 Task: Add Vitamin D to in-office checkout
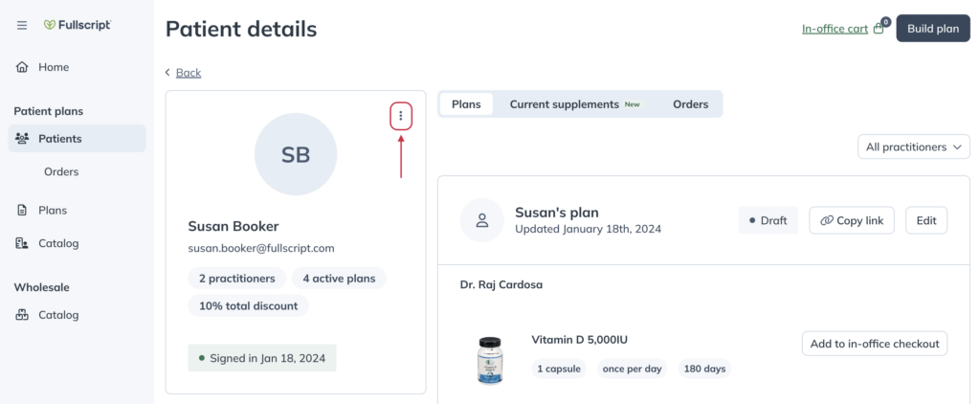875,344
